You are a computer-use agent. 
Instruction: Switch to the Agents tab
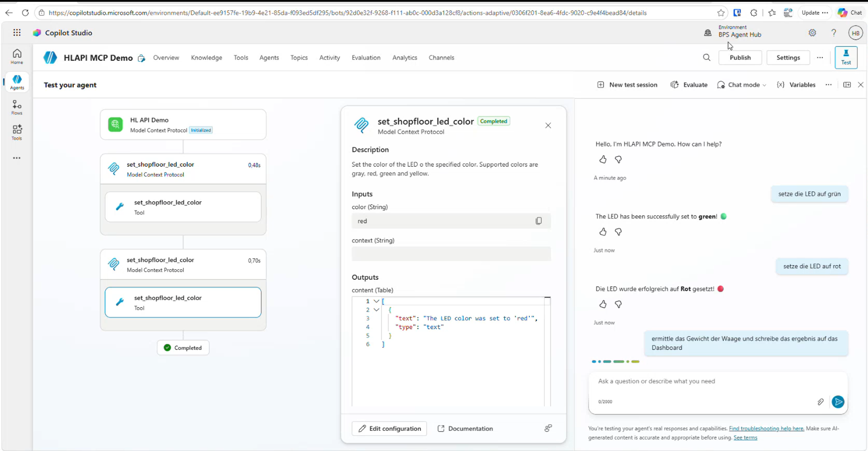pyautogui.click(x=269, y=57)
